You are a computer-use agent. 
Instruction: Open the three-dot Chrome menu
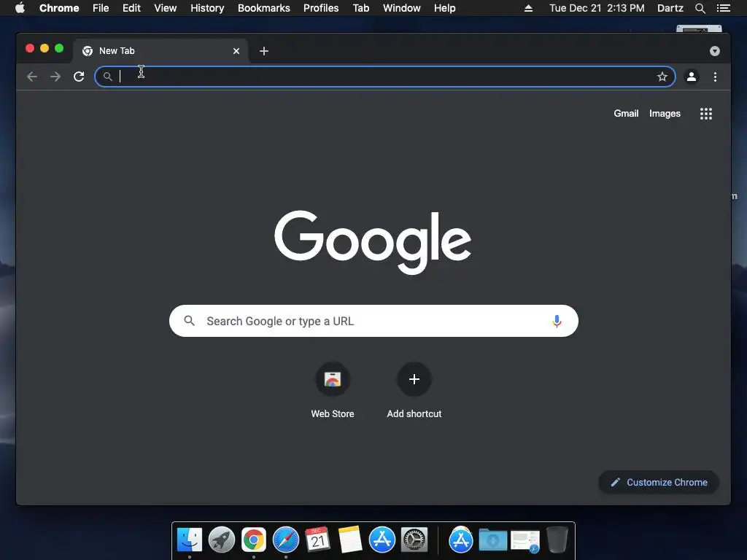(x=715, y=77)
